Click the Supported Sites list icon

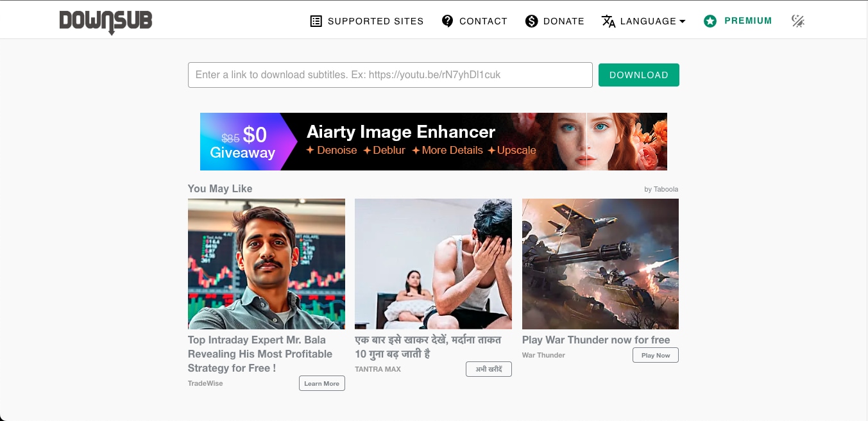(316, 21)
